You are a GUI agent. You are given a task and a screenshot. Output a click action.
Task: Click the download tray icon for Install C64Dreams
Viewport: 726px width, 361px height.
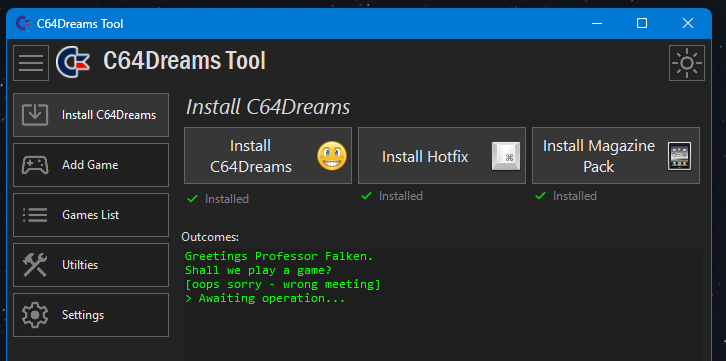coord(35,115)
